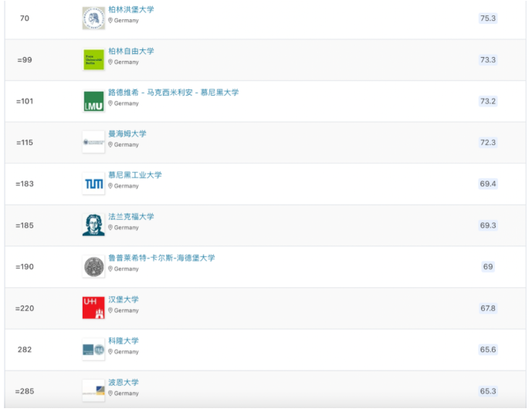Screen dimensions: 532x412
Task: Click location pin icon under 法兰克福大学
Action: coord(110,228)
